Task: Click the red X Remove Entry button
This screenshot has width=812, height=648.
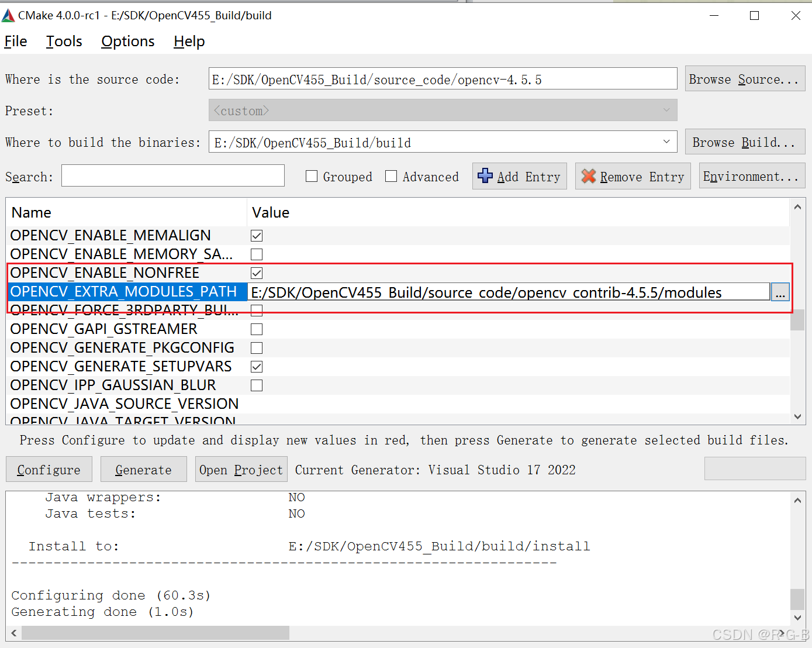Action: 633,176
